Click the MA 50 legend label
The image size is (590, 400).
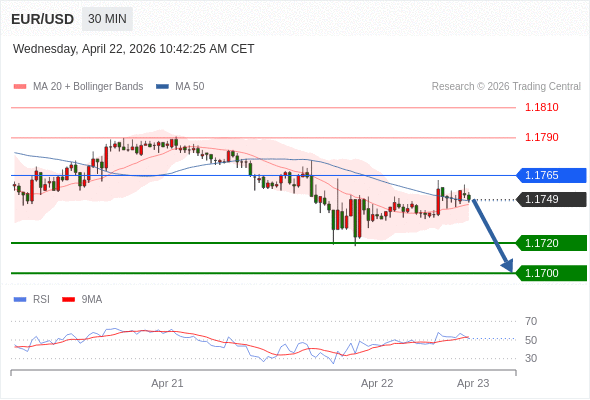point(190,87)
